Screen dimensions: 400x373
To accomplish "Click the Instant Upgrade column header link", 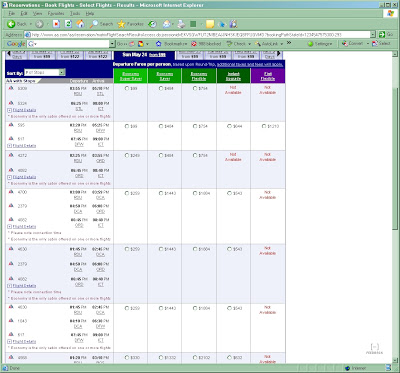I will coord(233,76).
